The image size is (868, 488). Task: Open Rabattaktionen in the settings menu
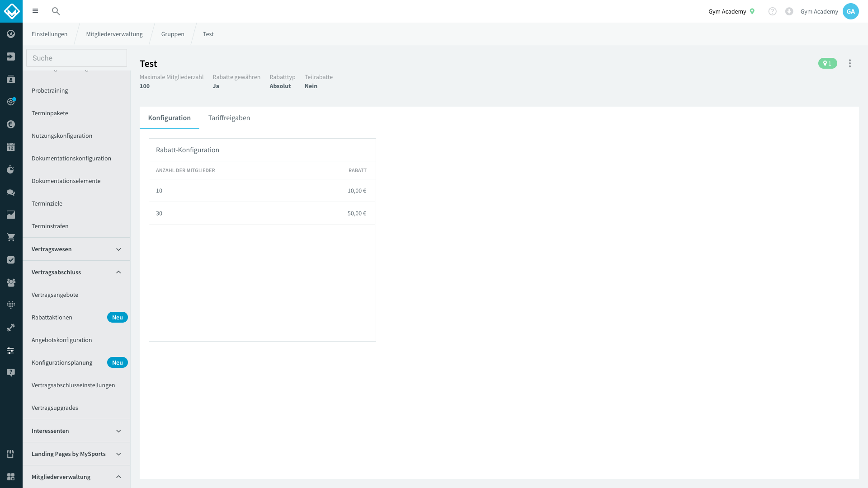tap(76, 318)
